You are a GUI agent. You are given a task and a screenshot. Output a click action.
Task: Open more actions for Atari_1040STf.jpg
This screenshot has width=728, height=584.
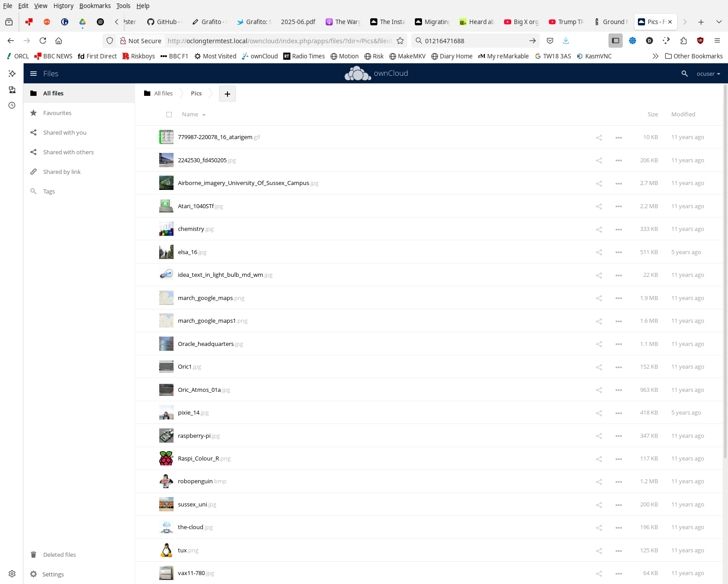point(618,206)
